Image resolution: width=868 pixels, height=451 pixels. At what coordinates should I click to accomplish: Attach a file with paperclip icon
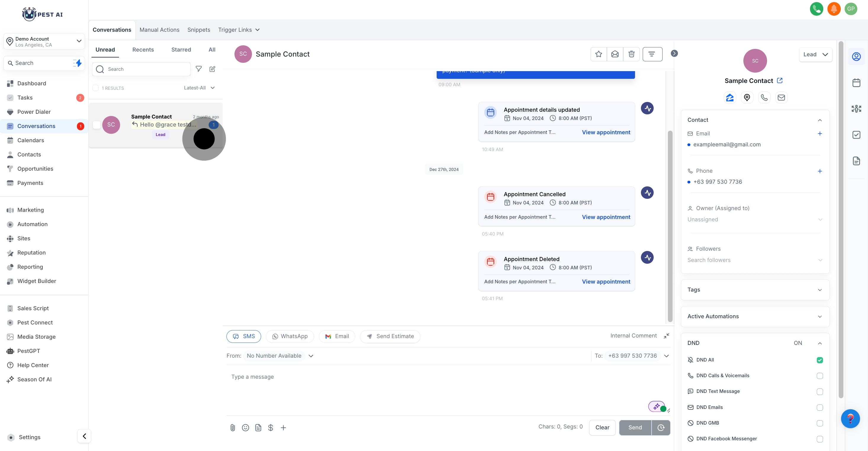[x=232, y=428]
